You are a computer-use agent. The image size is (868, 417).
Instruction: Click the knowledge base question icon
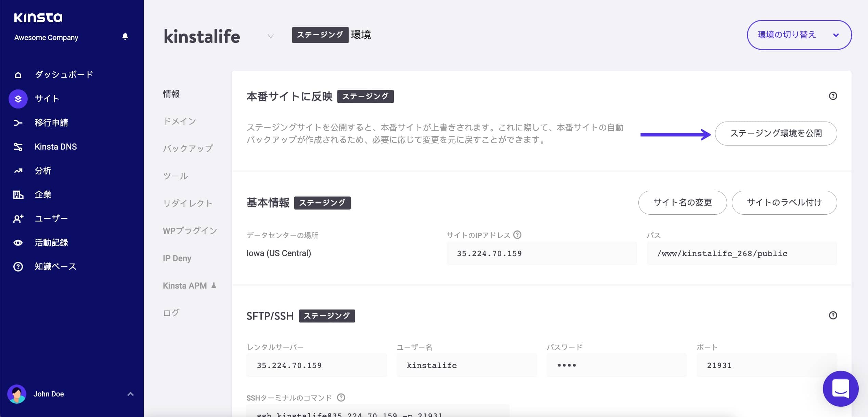click(x=18, y=267)
